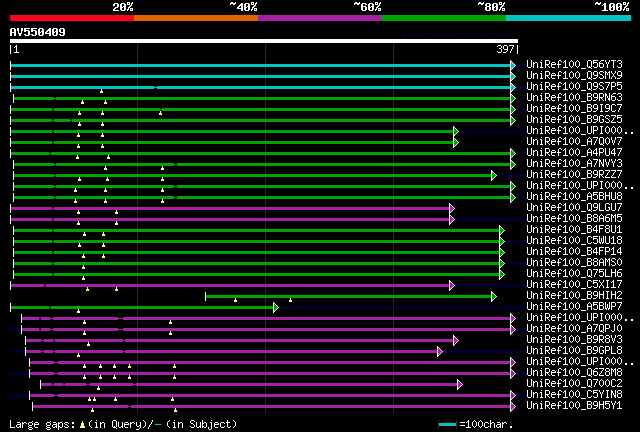
Task: Click the UniRef100_B9H5Y1 label
Action: 574,406
